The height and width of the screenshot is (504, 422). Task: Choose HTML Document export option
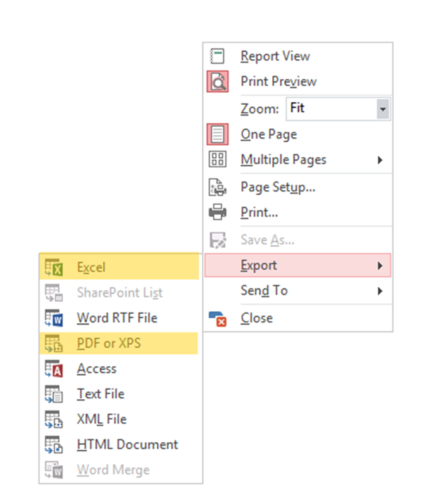click(x=127, y=445)
